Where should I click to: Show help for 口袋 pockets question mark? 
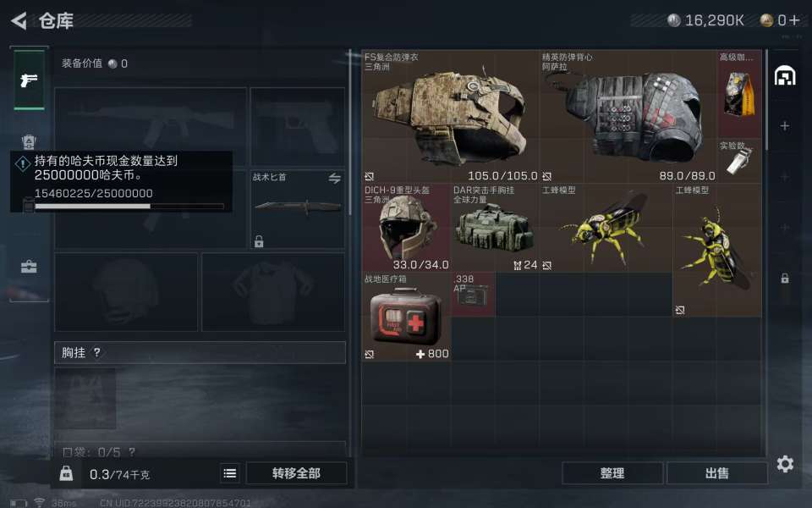click(x=132, y=452)
